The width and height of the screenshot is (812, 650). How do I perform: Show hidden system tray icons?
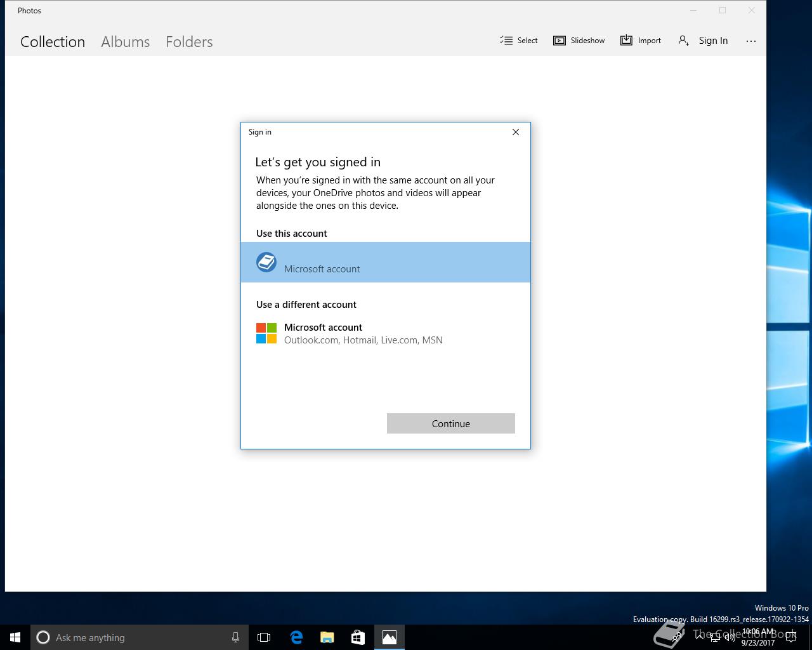coord(700,637)
